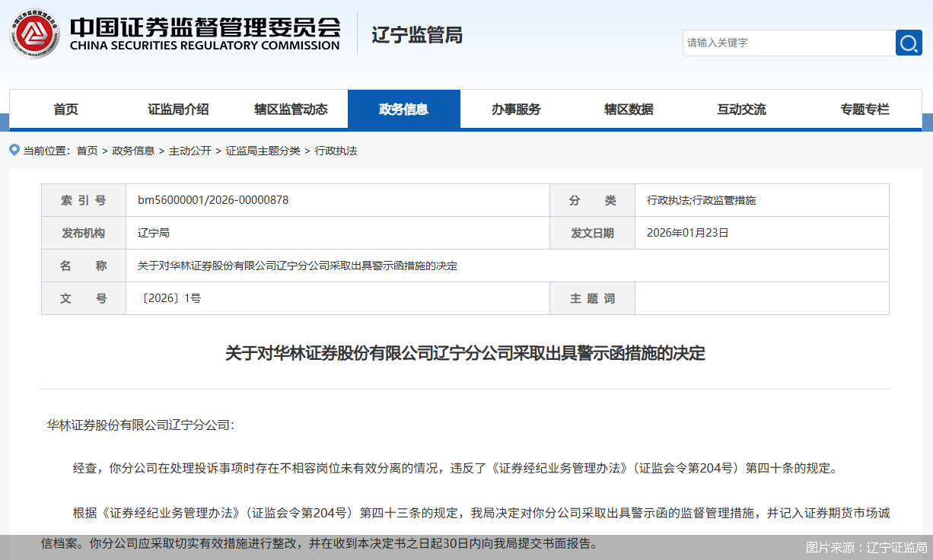Viewport: 933px width, 560px height.
Task: Open the 办事服务 menu item
Action: pyautogui.click(x=517, y=109)
